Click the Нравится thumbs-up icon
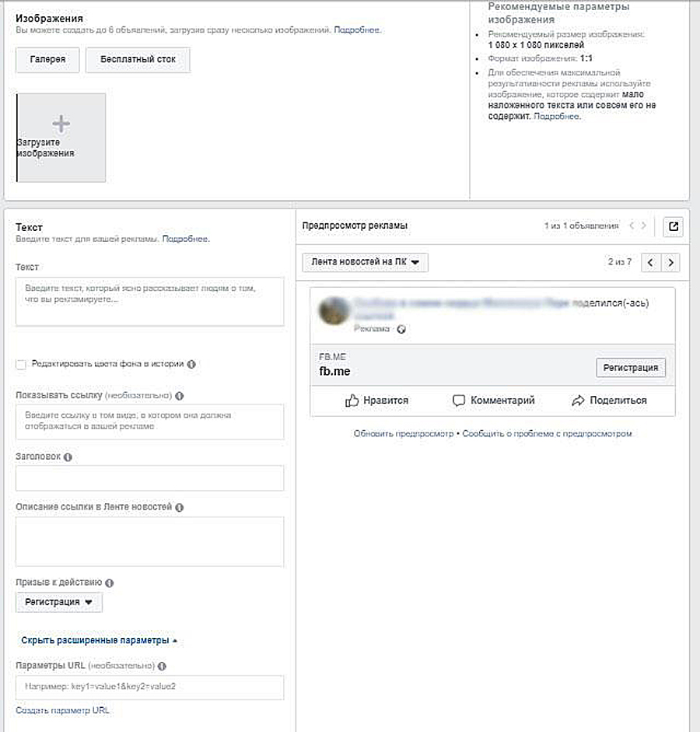The width and height of the screenshot is (700, 732). 352,401
